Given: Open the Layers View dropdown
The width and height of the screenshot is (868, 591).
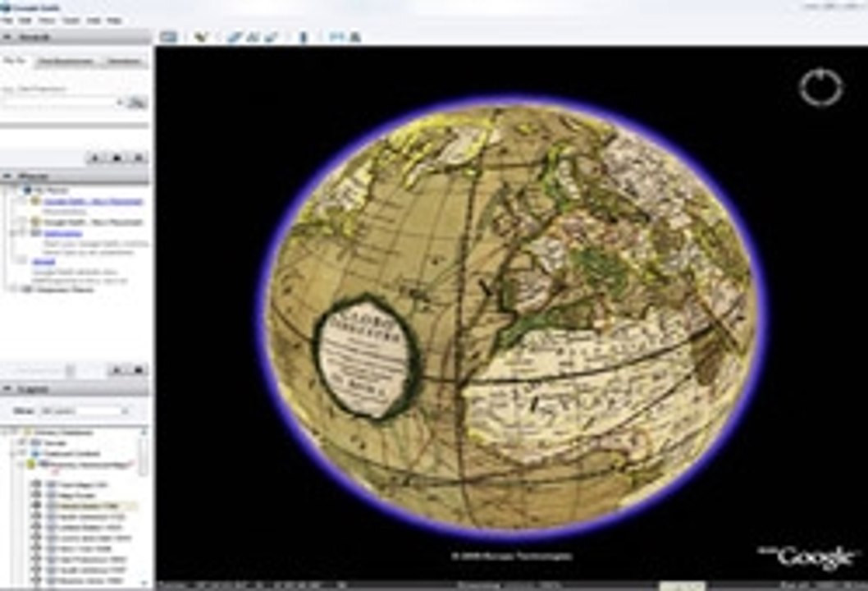Looking at the screenshot, I should (85, 411).
